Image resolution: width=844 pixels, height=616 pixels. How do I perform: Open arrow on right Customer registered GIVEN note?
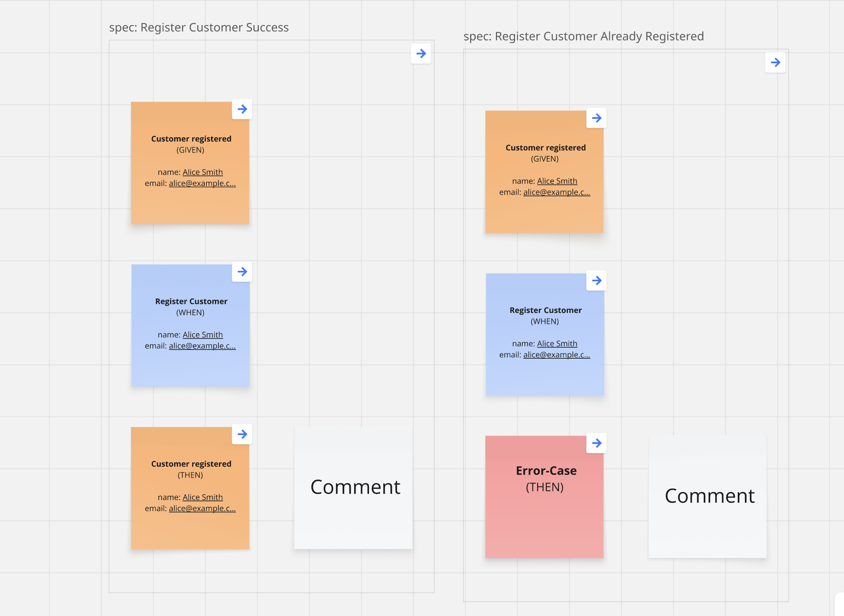(597, 118)
